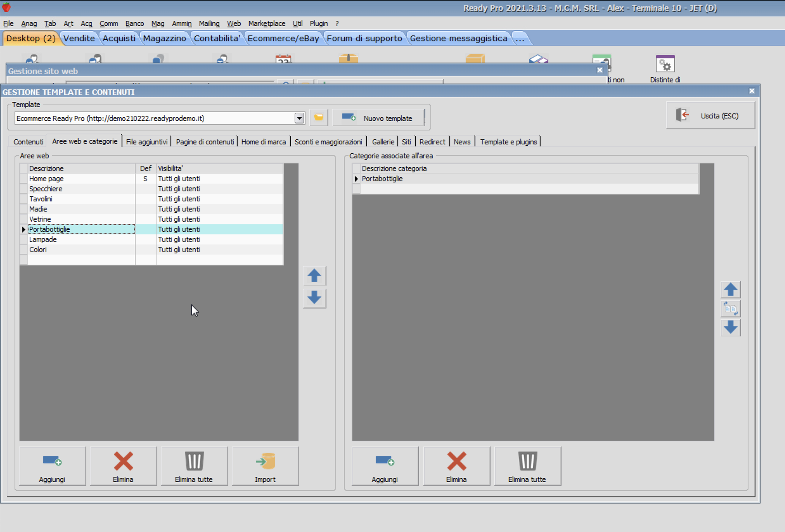
Task: Click Descrizione categoria column header
Action: (529, 168)
